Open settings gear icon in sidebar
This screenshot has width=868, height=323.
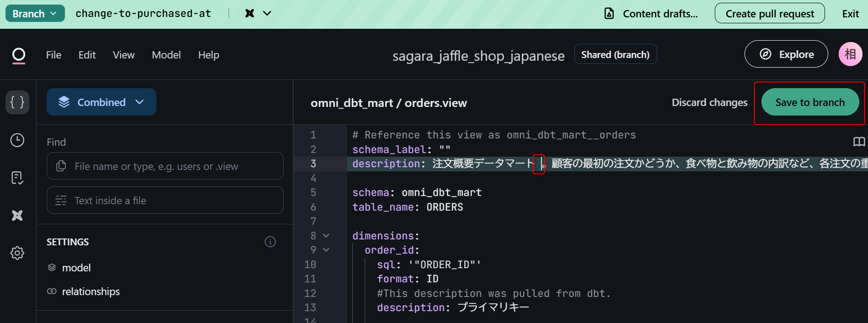(x=17, y=253)
